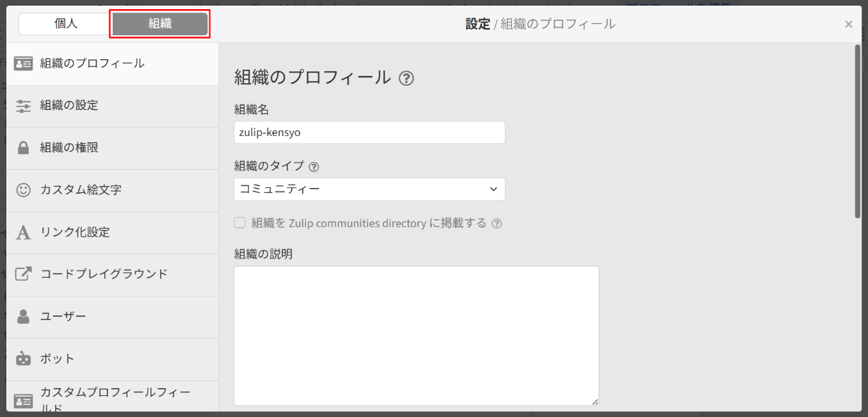868x417 pixels.
Task: Click the letter-A icon beside リンク化設定
Action: point(23,232)
